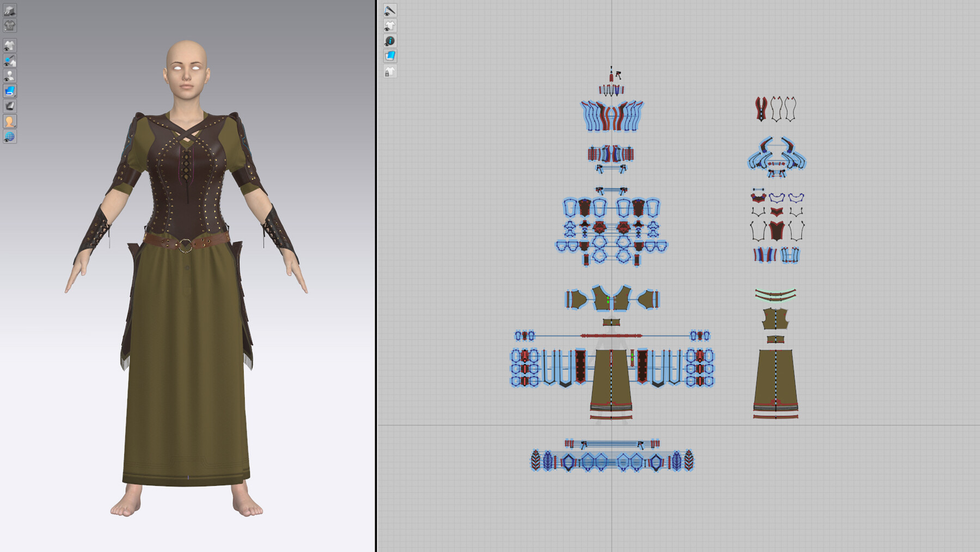Toggle Show 3D Garment visibility
This screenshot has width=980, height=552.
click(9, 44)
